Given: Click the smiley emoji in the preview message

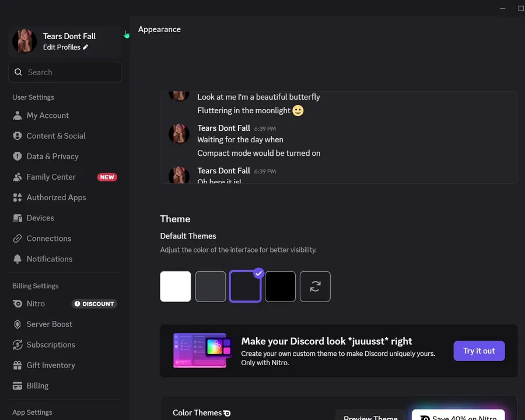Looking at the screenshot, I should 298,110.
